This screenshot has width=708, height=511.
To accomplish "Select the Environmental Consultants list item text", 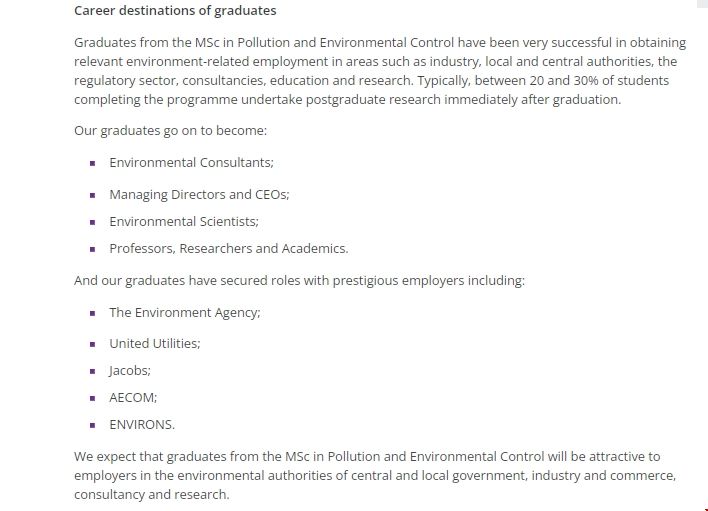I will click(191, 162).
